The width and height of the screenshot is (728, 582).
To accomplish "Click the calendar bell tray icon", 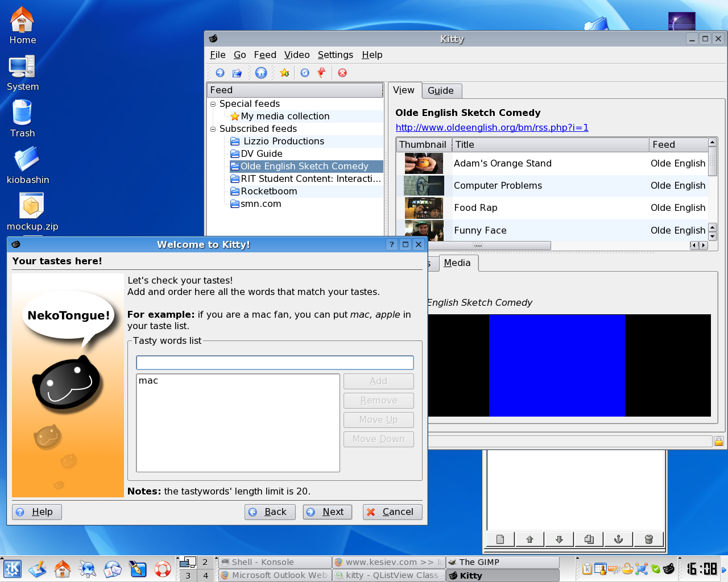I will tap(601, 568).
